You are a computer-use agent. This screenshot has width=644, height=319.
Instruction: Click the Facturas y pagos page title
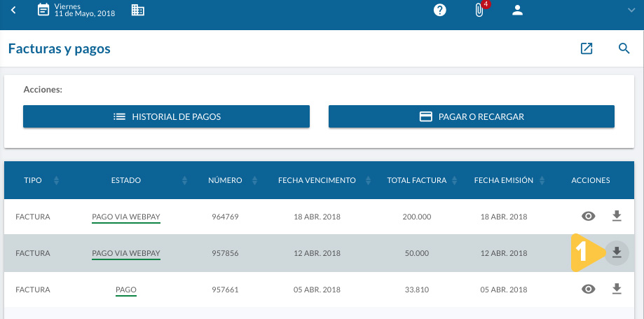tap(60, 49)
